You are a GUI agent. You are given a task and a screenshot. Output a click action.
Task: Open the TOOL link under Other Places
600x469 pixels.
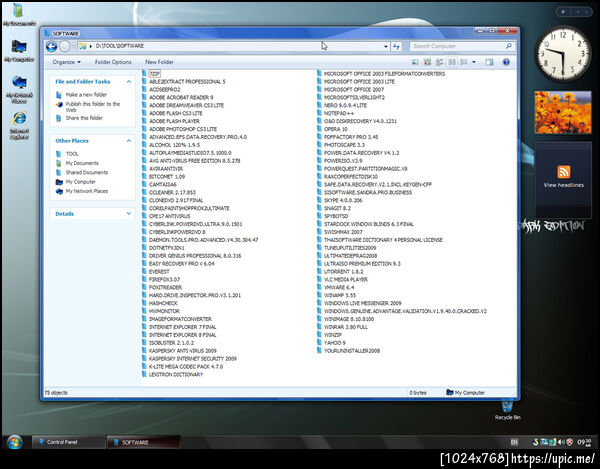(72, 154)
